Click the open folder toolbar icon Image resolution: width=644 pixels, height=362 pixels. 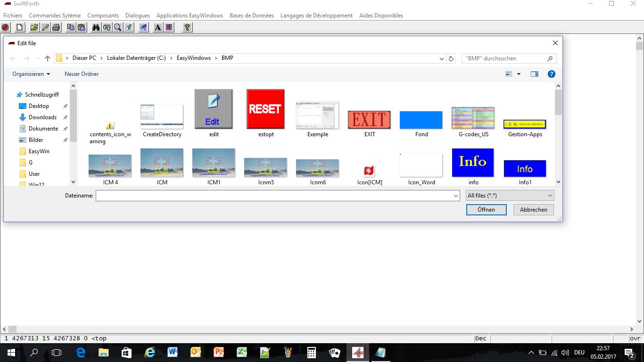coord(34,27)
